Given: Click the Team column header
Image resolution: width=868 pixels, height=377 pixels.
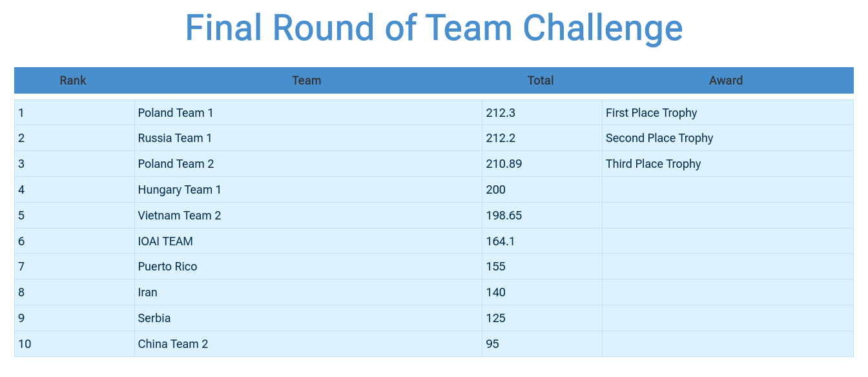Looking at the screenshot, I should (306, 81).
